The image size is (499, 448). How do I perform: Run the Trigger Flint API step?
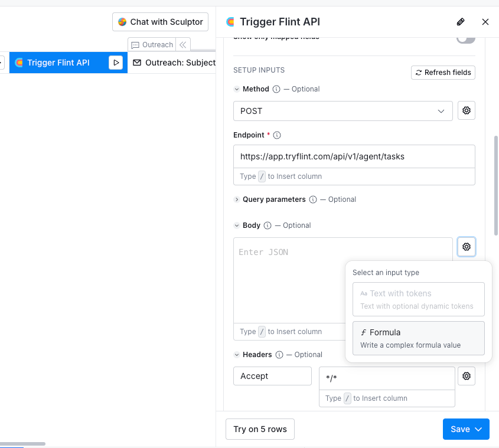click(x=116, y=62)
